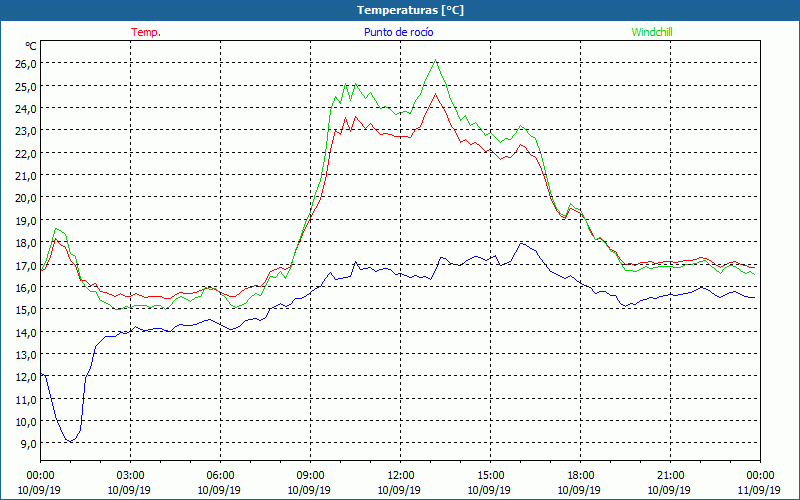Click the 'Temperaturas [°C]' chart title
The height and width of the screenshot is (500, 800).
(410, 10)
